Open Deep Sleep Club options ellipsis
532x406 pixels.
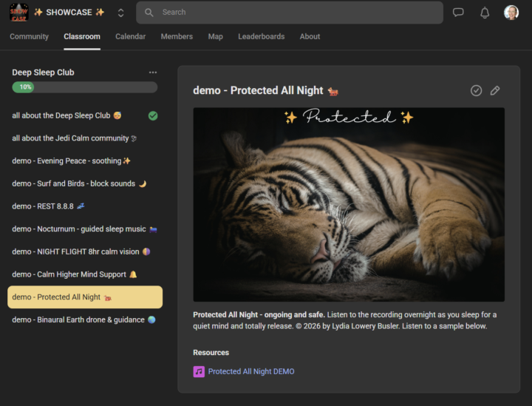point(153,72)
